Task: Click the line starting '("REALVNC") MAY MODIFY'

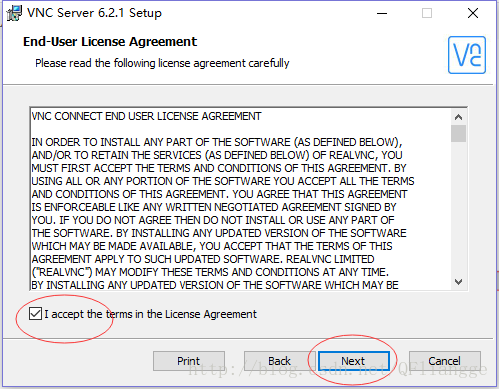Action: click(x=210, y=272)
